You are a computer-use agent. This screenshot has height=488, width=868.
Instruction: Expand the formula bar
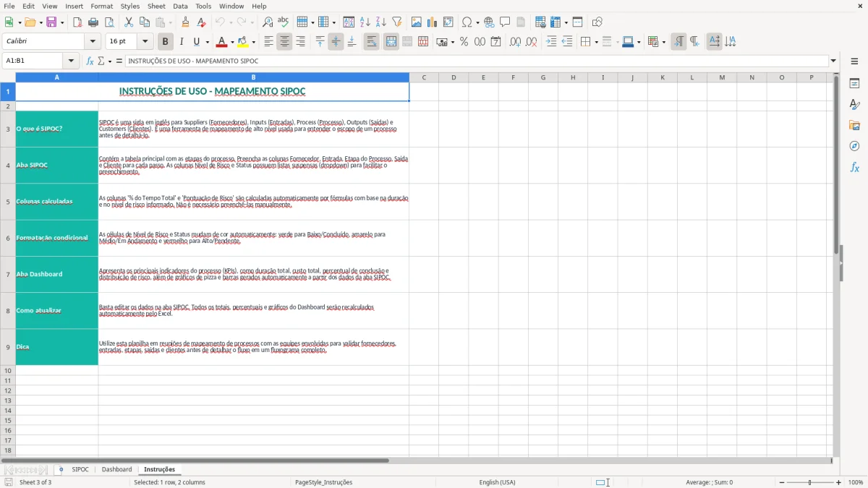(833, 61)
